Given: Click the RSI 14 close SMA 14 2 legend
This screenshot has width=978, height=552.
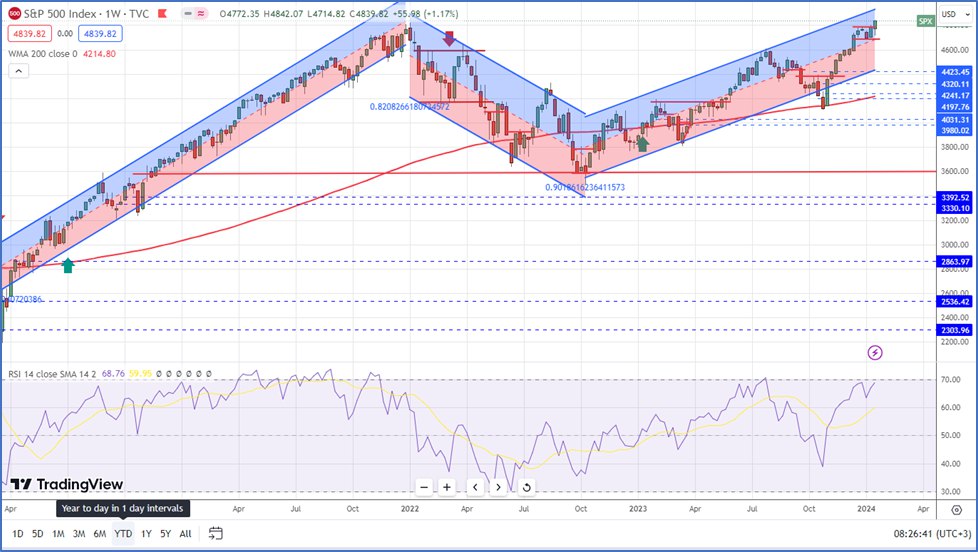Looking at the screenshot, I should [x=52, y=374].
